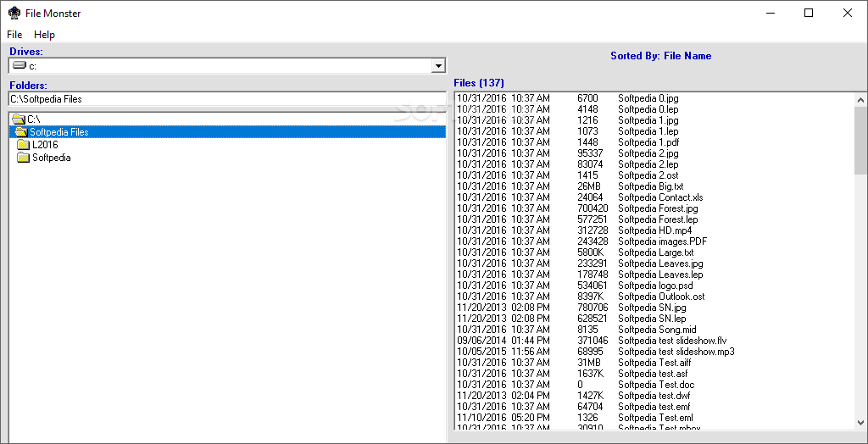The height and width of the screenshot is (444, 868).
Task: Click the 11/20/2013 02:04 PM date
Action: coord(504,396)
